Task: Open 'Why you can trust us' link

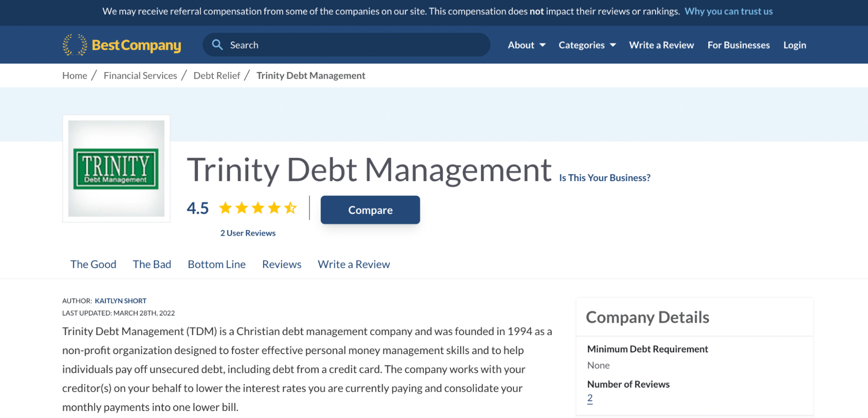Action: pyautogui.click(x=729, y=11)
